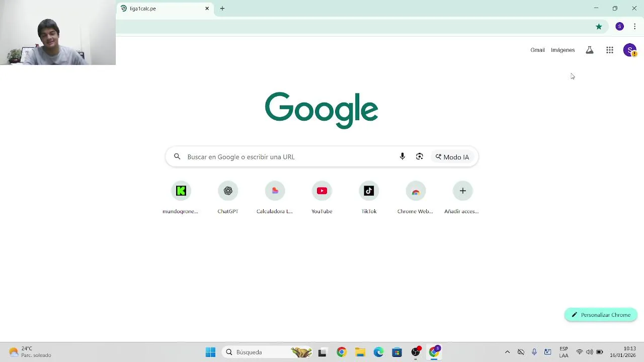This screenshot has width=644, height=362.
Task: Open Search Labs flask icon
Action: tap(590, 50)
